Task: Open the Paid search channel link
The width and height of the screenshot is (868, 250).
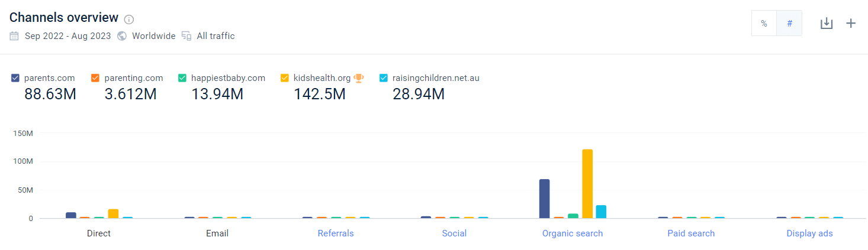Action: tap(691, 233)
